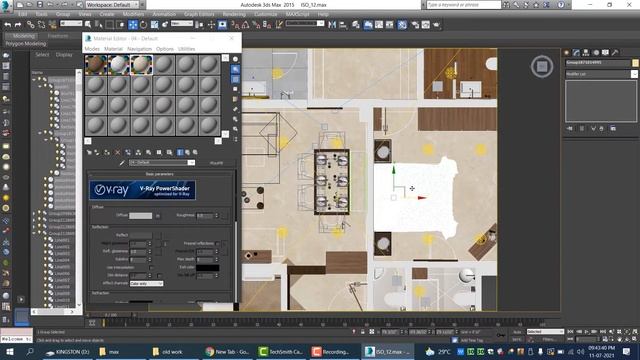Click the Mirror tool icon

coord(332,25)
